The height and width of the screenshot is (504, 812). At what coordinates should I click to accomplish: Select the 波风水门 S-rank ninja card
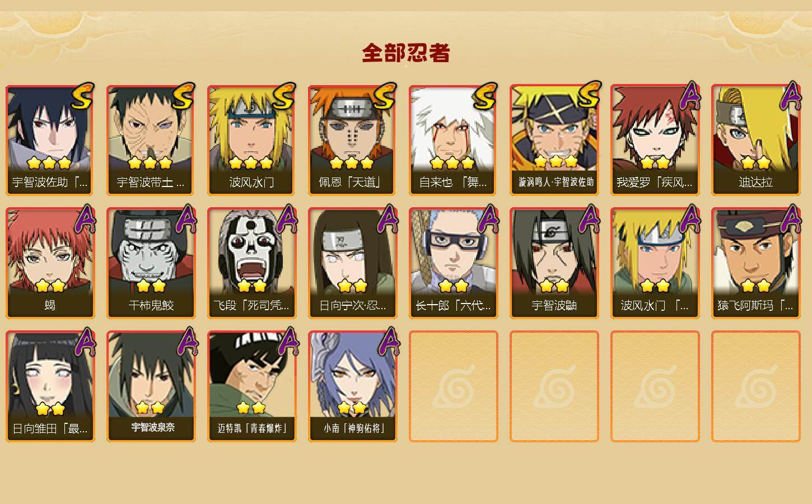pyautogui.click(x=251, y=140)
